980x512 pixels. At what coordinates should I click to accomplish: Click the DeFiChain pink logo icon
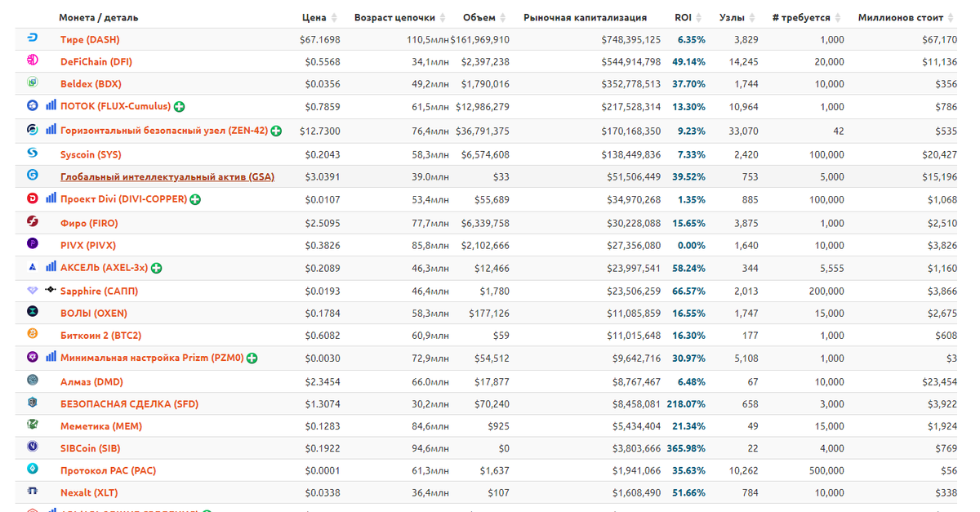pos(33,60)
